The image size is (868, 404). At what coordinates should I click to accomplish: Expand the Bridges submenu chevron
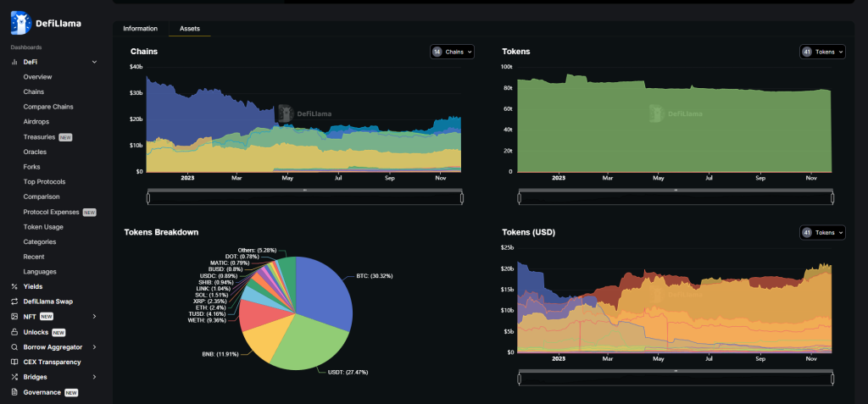click(94, 377)
